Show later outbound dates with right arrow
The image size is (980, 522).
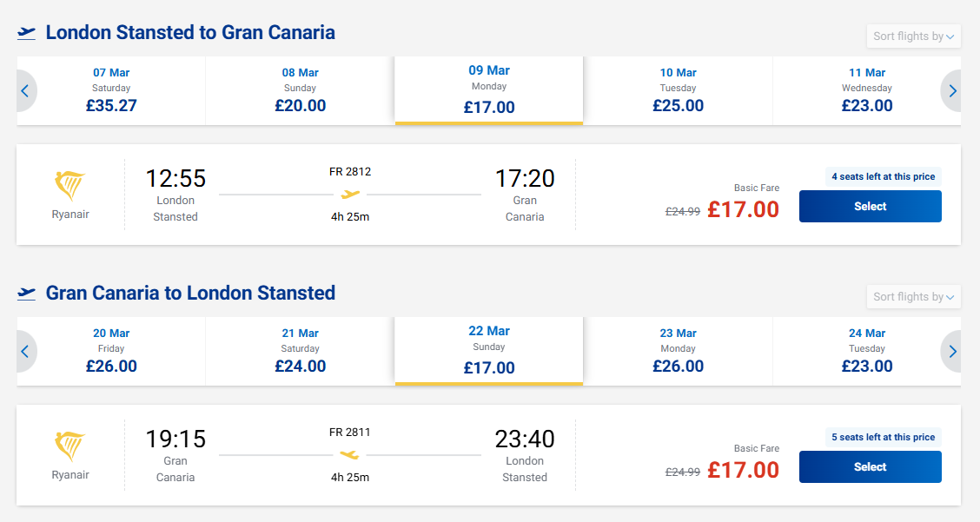952,91
